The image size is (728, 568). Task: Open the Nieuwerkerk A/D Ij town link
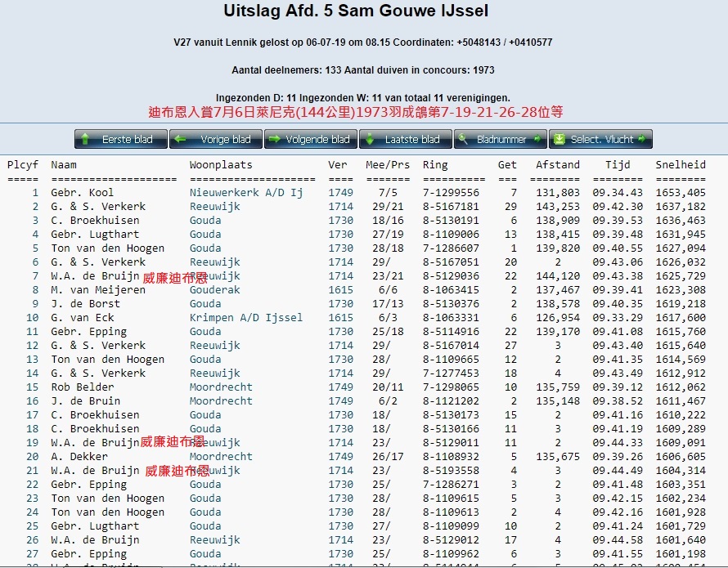(246, 193)
